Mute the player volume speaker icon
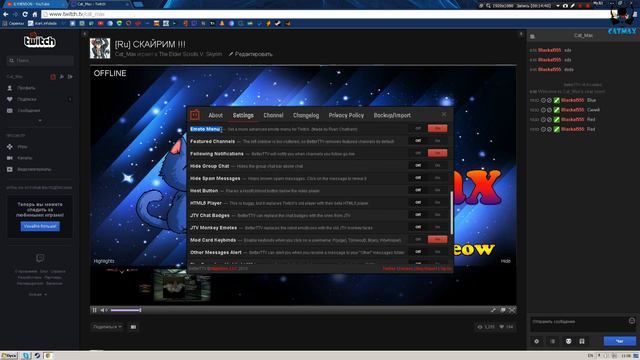The height and width of the screenshot is (360, 640). 103,310
